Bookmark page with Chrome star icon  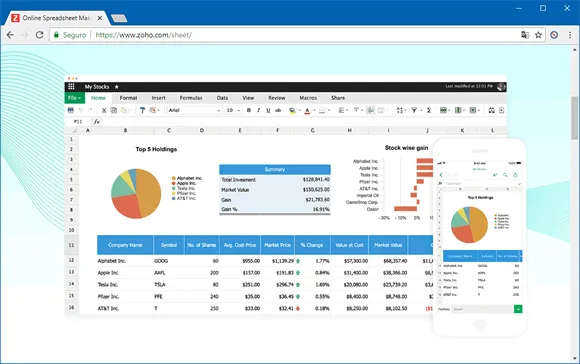click(539, 35)
